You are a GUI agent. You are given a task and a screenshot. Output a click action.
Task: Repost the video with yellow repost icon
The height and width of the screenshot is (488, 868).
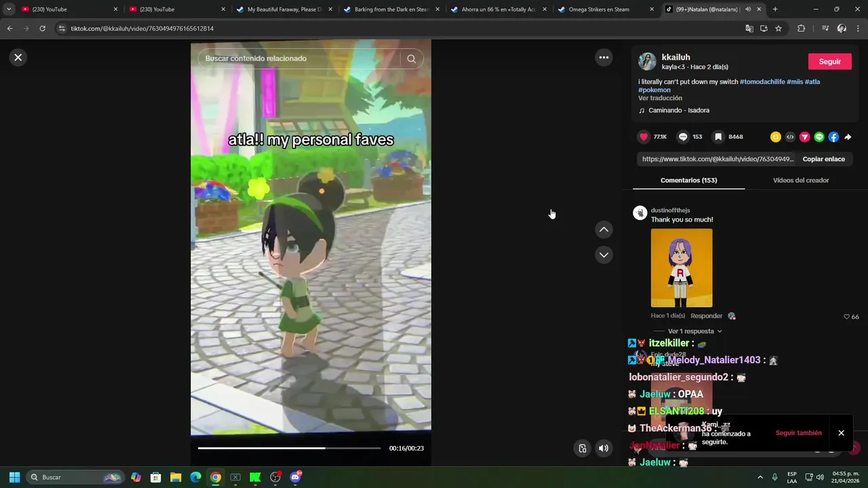776,137
